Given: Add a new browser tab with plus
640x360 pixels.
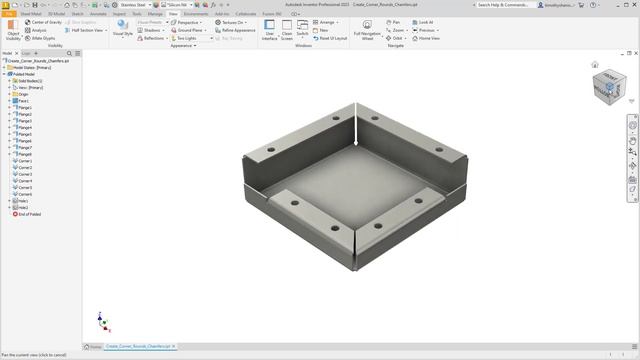Looking at the screenshot, I should pos(36,53).
